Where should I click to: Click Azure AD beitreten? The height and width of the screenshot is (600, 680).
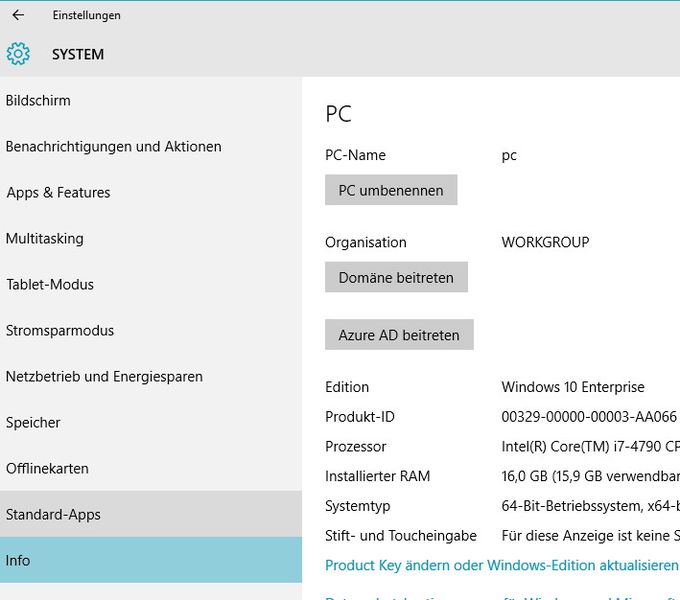399,335
